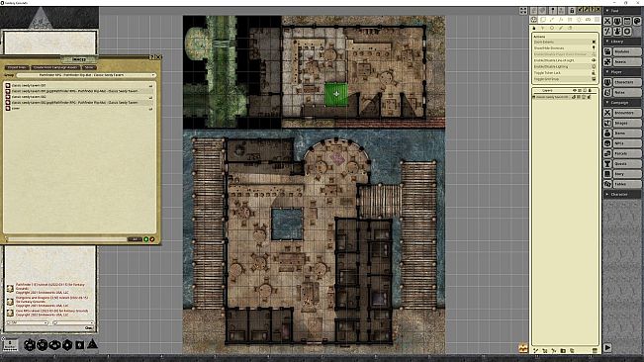Toggle Enable/Disable Player Vision Preview action
644x362 pixels.
[564, 54]
